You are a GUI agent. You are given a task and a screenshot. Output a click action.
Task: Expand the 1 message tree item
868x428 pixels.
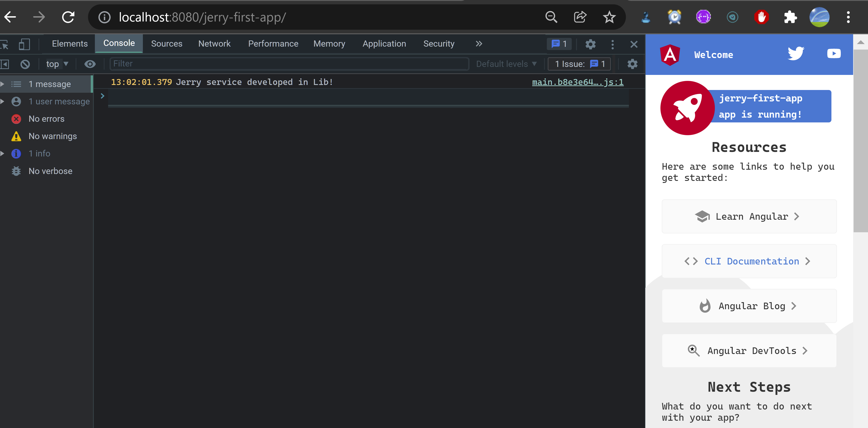pos(3,84)
